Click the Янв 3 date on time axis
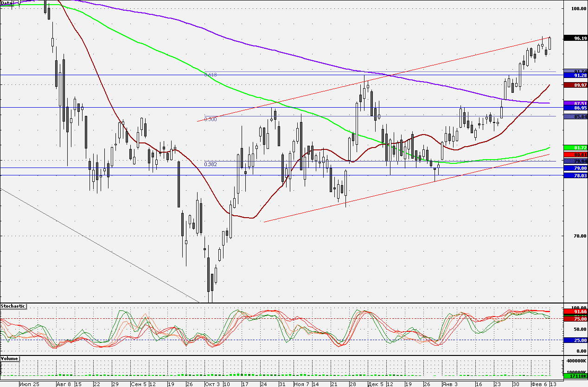Viewport: 588px width, 387px height. 449,384
